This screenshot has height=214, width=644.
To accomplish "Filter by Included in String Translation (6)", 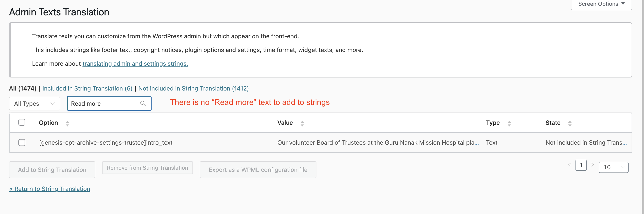I will pos(87,89).
